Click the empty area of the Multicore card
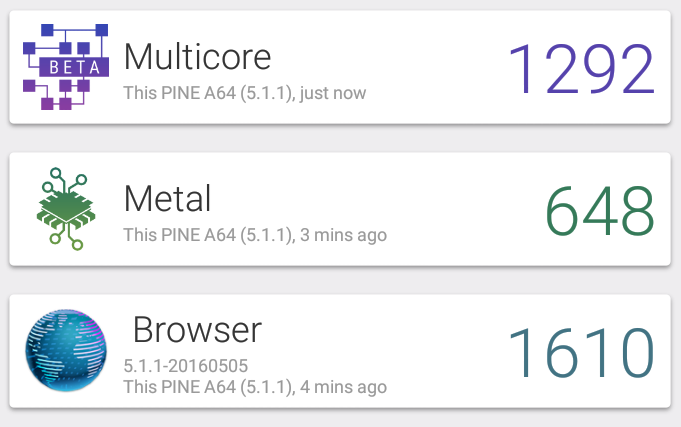Viewport: 681px width, 427px height. (x=434, y=67)
